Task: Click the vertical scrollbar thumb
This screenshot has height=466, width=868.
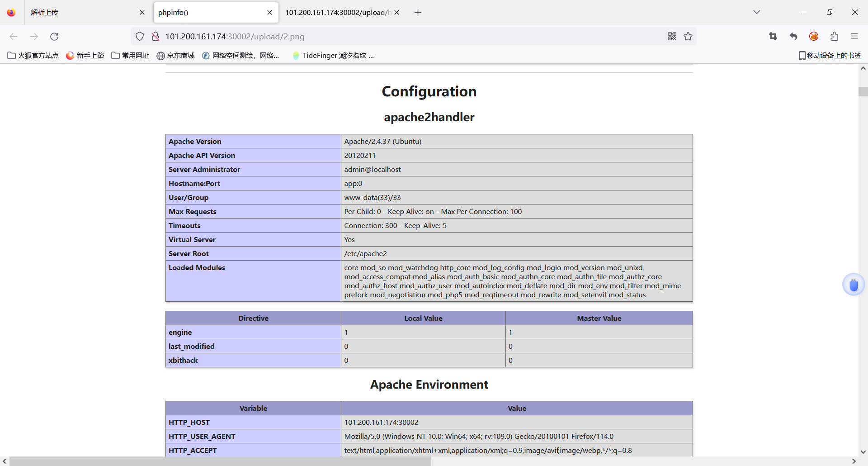Action: [x=863, y=91]
